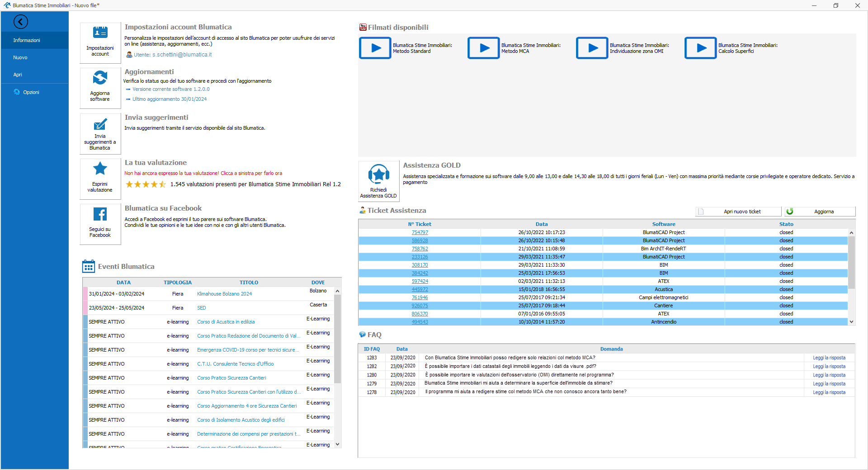The height and width of the screenshot is (470, 868).
Task: Play the Individuazione zona OMI video
Action: point(592,48)
